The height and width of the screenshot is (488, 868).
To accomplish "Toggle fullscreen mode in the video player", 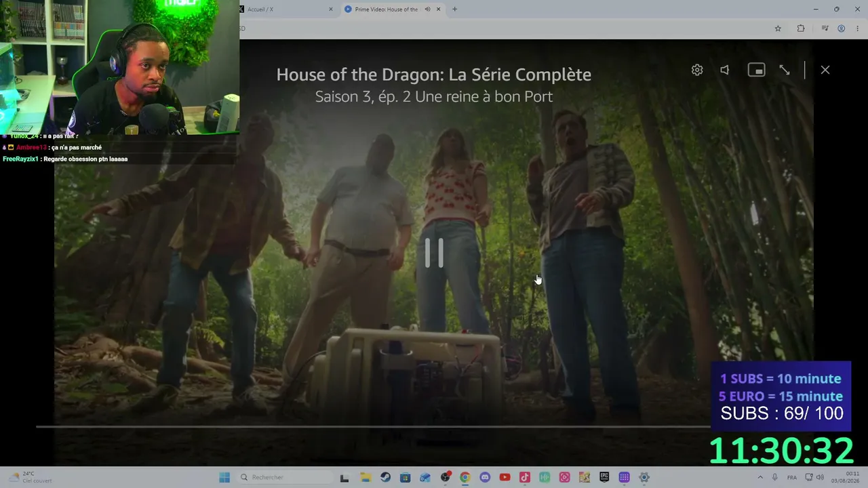I will (x=785, y=70).
